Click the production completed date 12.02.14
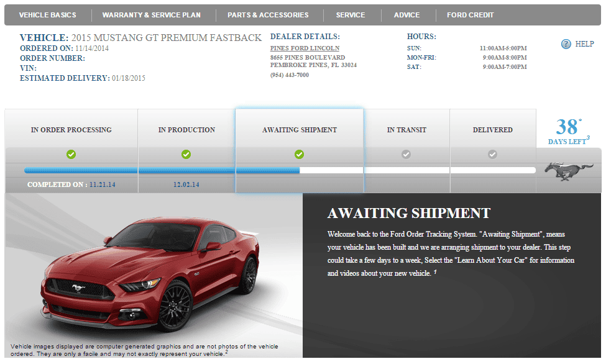Screen dimensions: 611x364 186,184
